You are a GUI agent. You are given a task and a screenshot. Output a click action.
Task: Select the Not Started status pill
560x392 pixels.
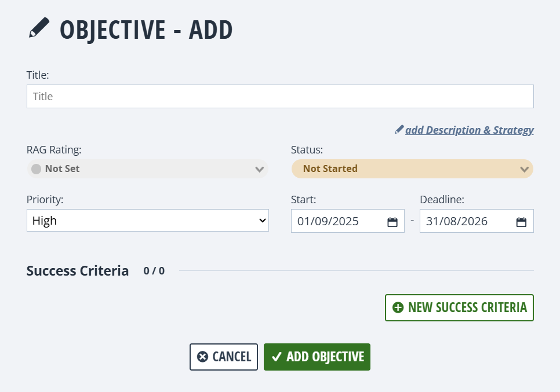413,168
